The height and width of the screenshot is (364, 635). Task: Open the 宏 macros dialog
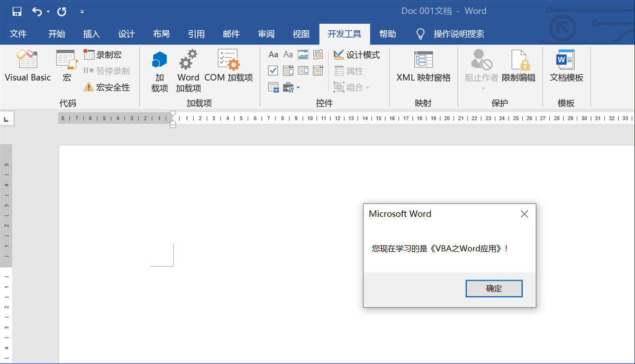[67, 66]
